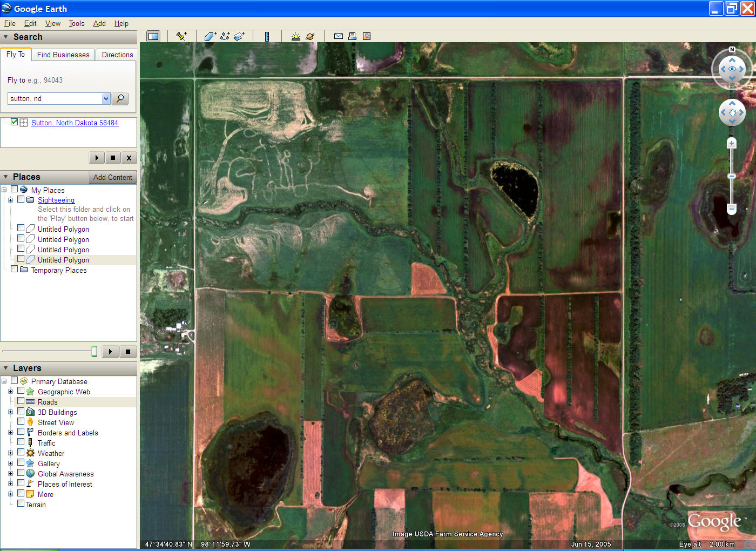Open the Tools menu
This screenshot has width=756, height=551.
click(77, 23)
